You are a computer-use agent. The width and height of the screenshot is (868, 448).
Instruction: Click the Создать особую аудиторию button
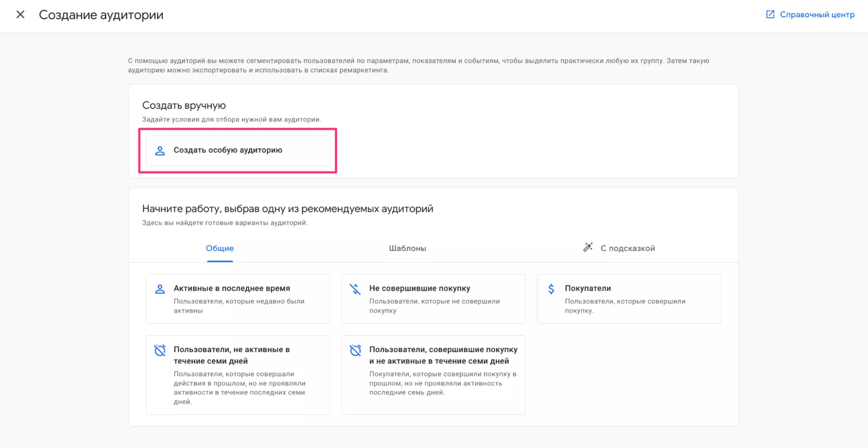(238, 151)
